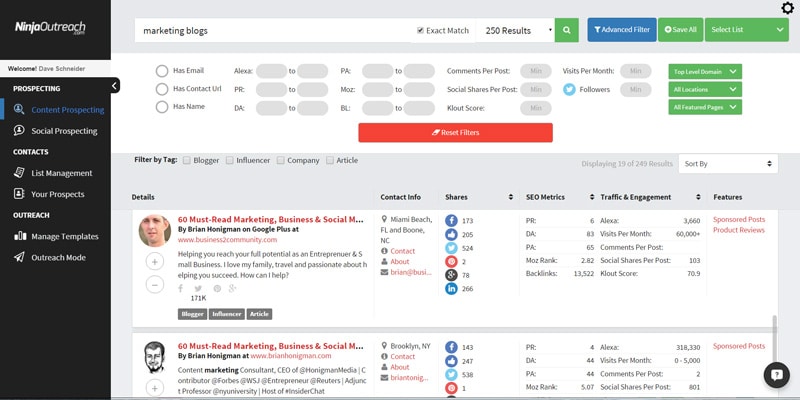
Task: Click Product Reviews feature link
Action: coord(739,230)
